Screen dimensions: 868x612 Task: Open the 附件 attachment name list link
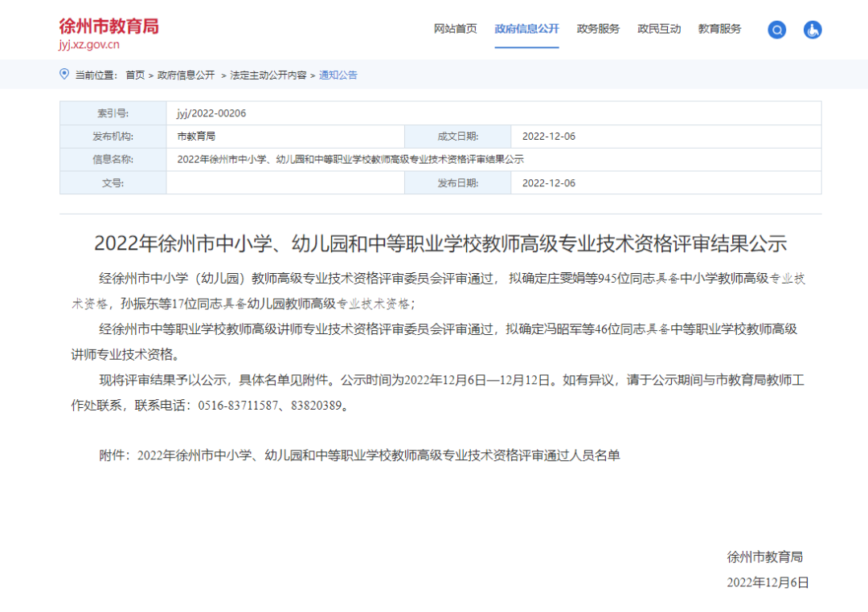click(379, 455)
